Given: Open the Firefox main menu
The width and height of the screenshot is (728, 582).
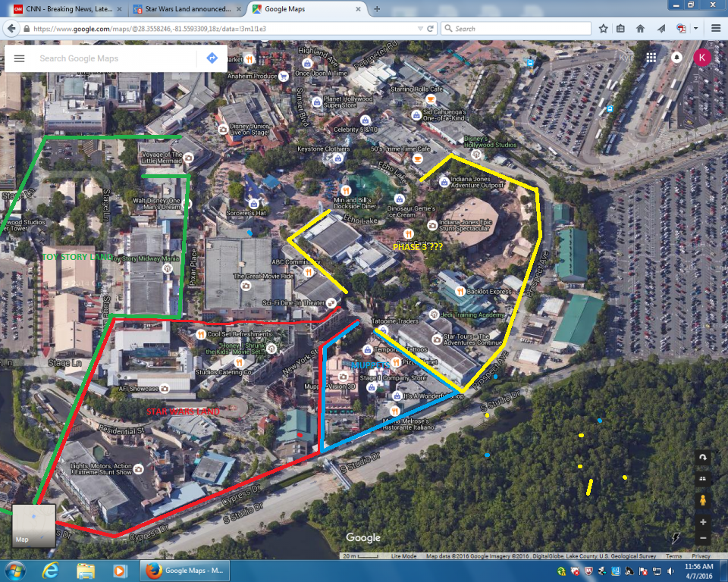Looking at the screenshot, I should coord(716,28).
